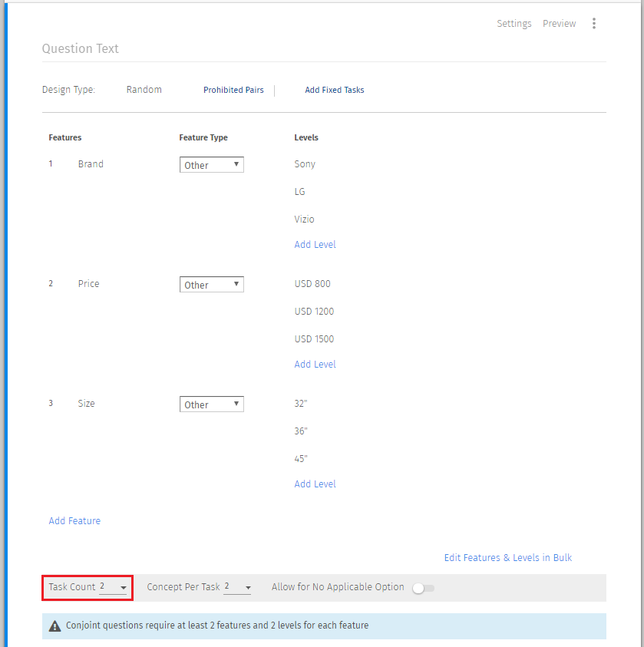This screenshot has height=647, width=644.
Task: Click Prohibited Pairs option
Action: pos(233,91)
